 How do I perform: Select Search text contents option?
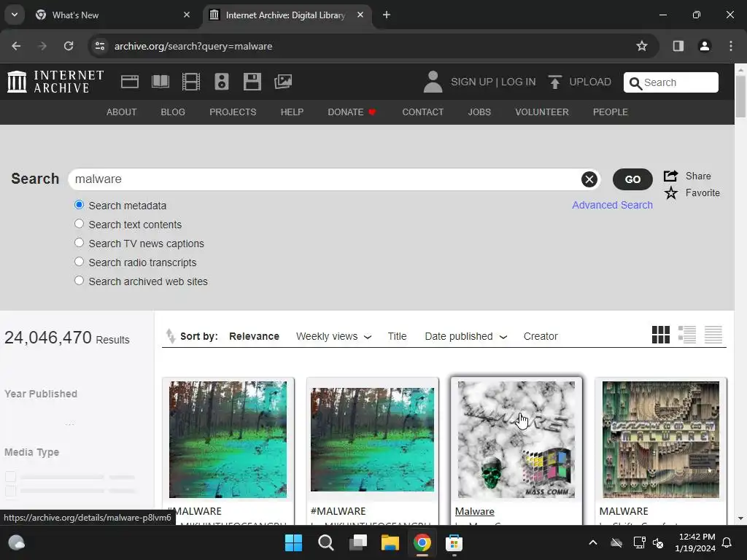pyautogui.click(x=79, y=224)
